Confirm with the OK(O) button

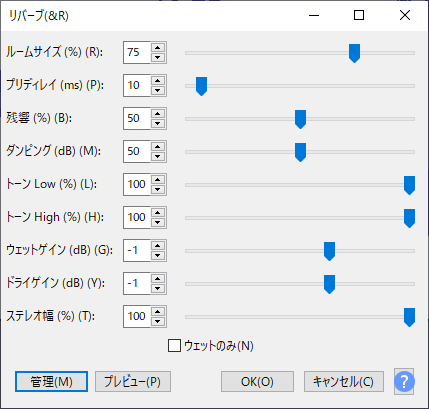pyautogui.click(x=257, y=381)
